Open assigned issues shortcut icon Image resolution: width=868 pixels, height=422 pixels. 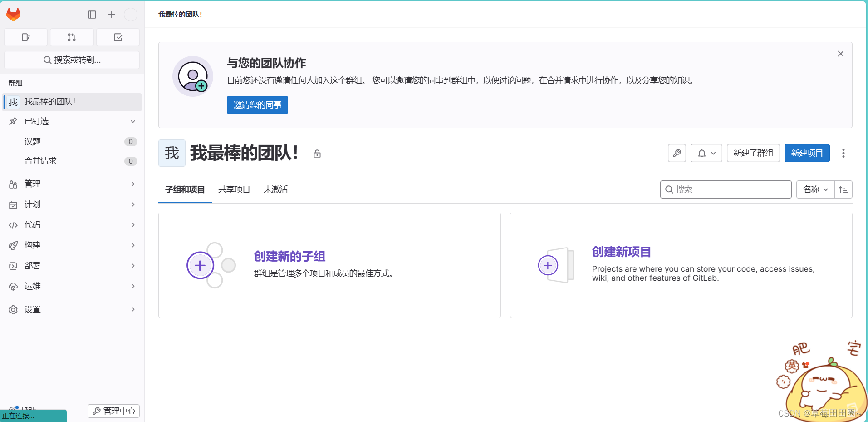[26, 37]
